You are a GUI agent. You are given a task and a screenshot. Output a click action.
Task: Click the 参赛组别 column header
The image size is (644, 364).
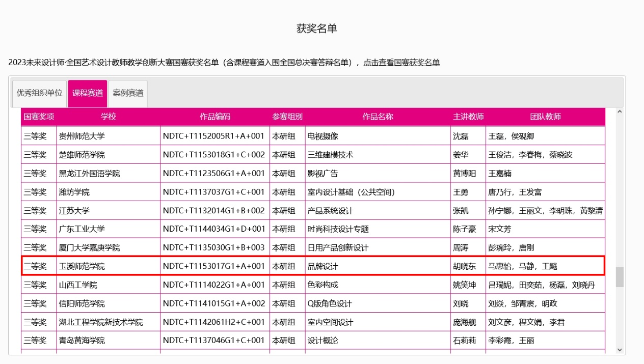(x=287, y=117)
